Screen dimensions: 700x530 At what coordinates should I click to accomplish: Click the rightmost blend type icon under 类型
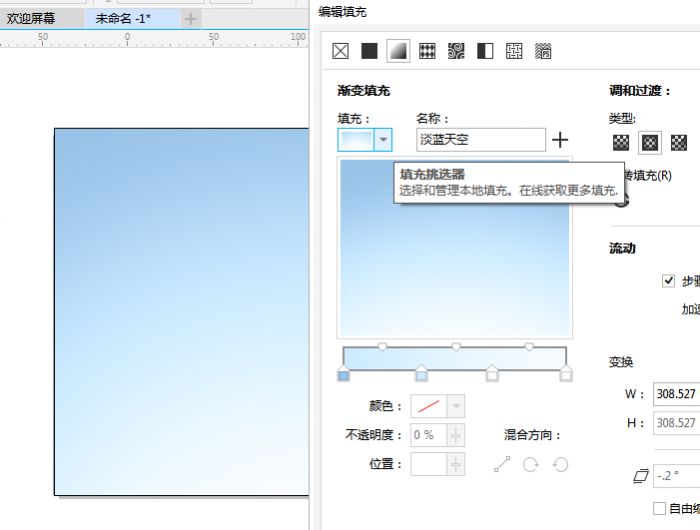[679, 143]
